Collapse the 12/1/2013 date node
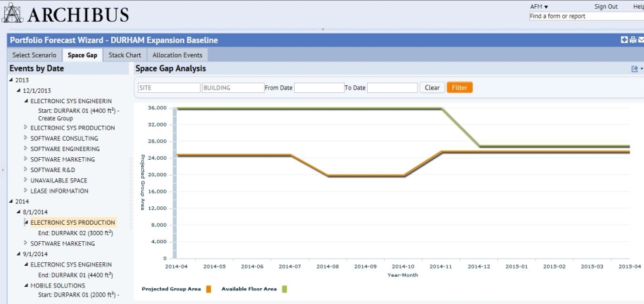 point(18,90)
